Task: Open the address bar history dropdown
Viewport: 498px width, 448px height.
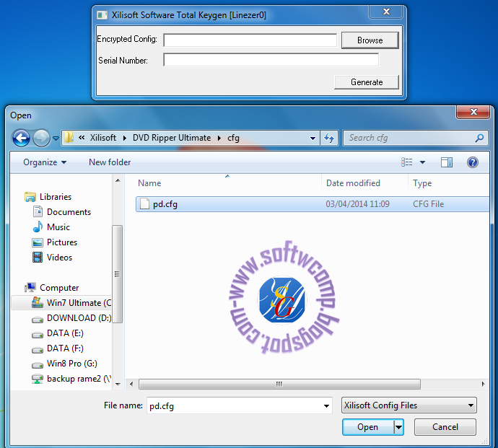Action: pos(313,138)
